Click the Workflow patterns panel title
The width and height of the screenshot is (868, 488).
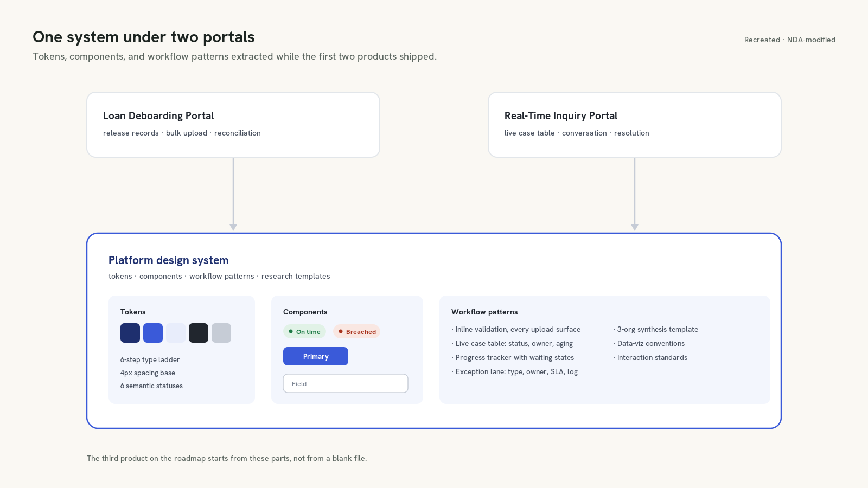point(484,312)
